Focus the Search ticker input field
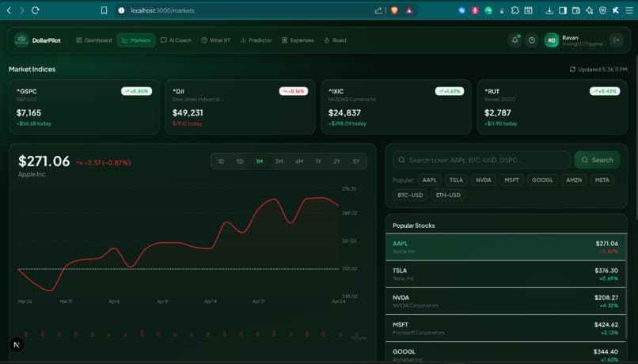This screenshot has height=364, width=638. [482, 160]
